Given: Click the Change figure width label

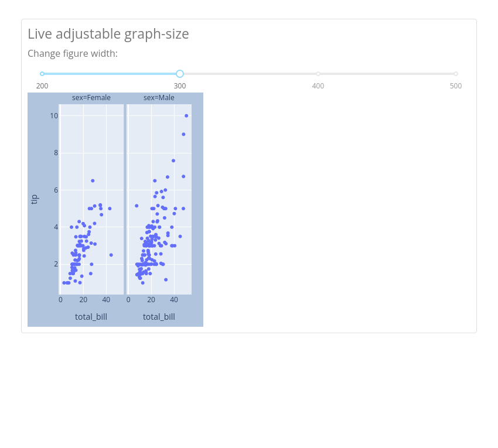Looking at the screenshot, I should [x=73, y=53].
